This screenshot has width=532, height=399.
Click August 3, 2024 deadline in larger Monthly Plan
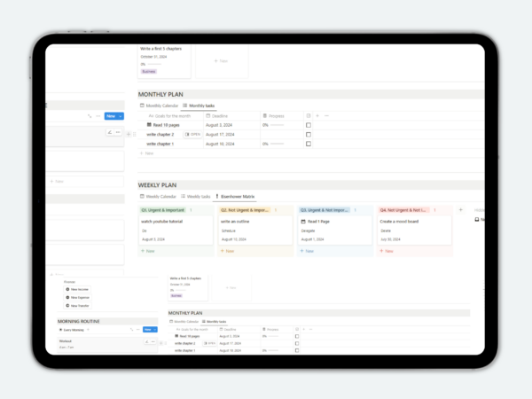coord(219,125)
